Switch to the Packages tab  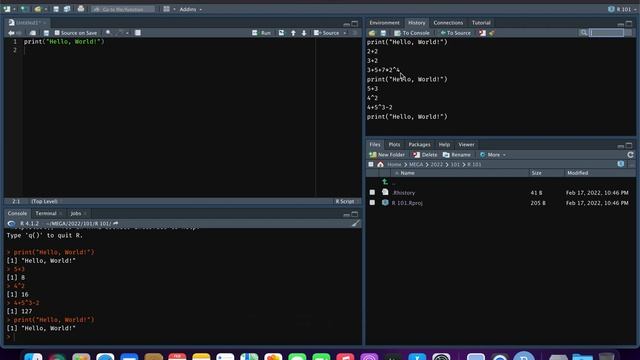pyautogui.click(x=419, y=144)
